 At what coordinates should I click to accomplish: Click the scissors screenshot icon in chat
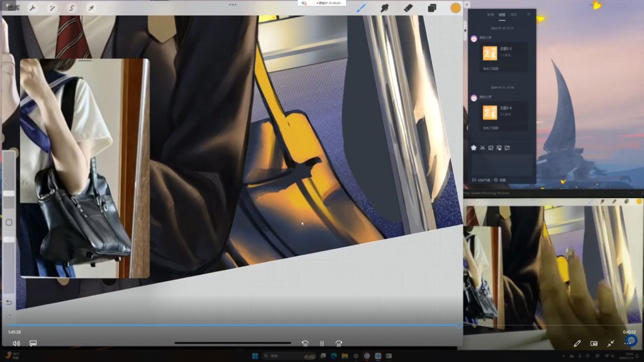[482, 148]
